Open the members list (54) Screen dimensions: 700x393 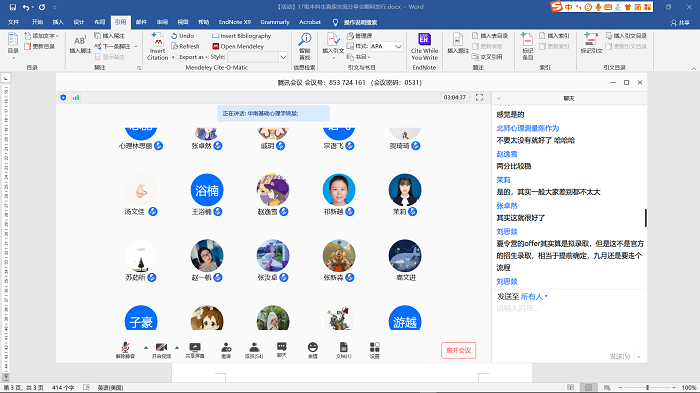[254, 350]
